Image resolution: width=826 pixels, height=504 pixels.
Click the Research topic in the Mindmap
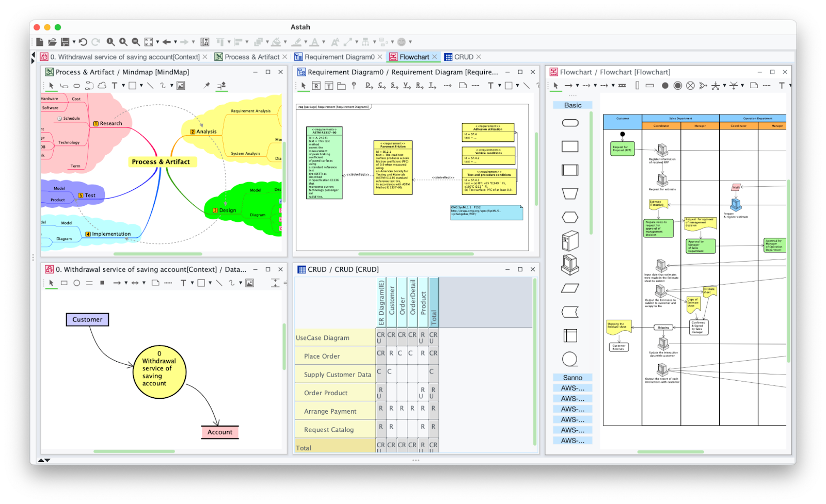108,123
